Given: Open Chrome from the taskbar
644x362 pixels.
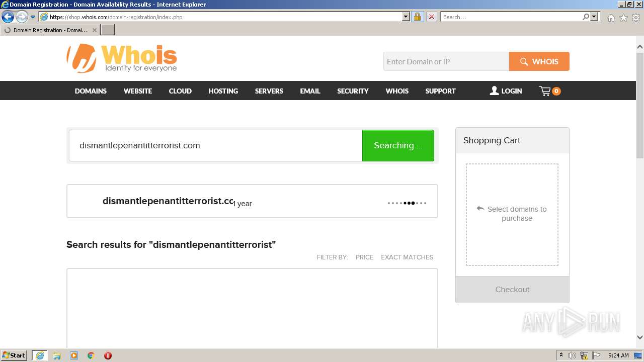Looking at the screenshot, I should [91, 355].
